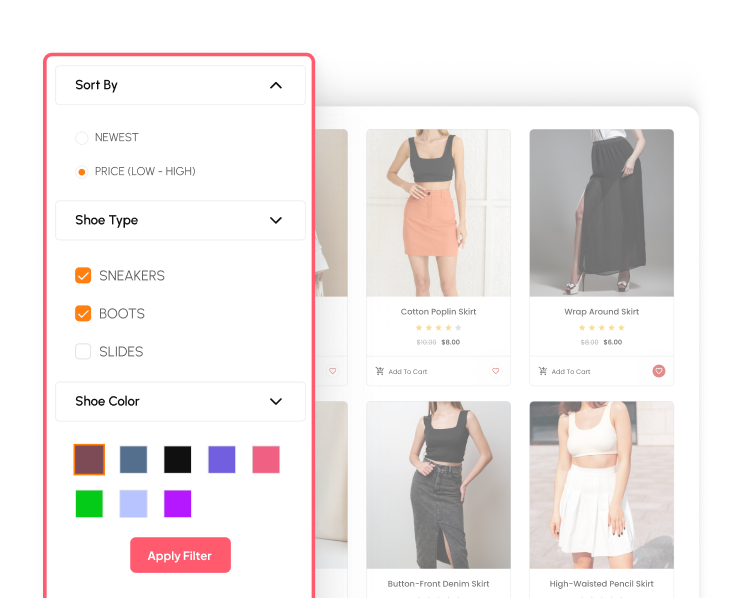Choose the medium purple-blue color swatch
This screenshot has height=598, width=744.
click(x=222, y=459)
